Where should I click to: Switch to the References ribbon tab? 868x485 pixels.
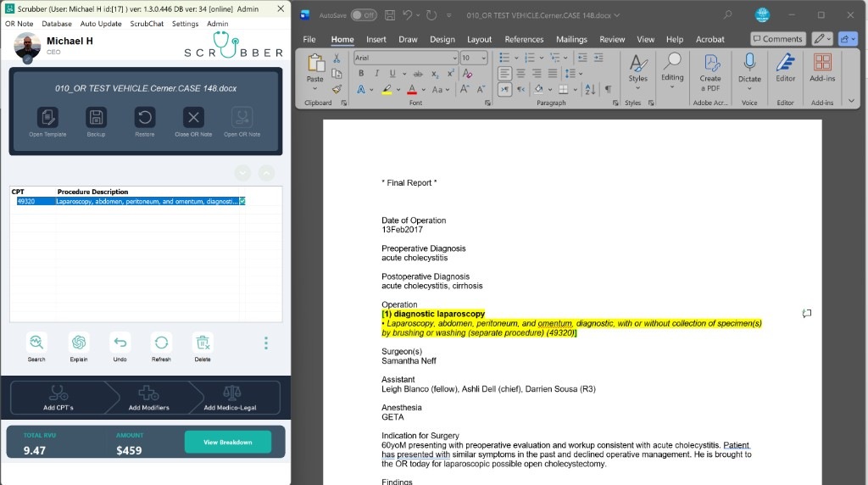(x=524, y=39)
